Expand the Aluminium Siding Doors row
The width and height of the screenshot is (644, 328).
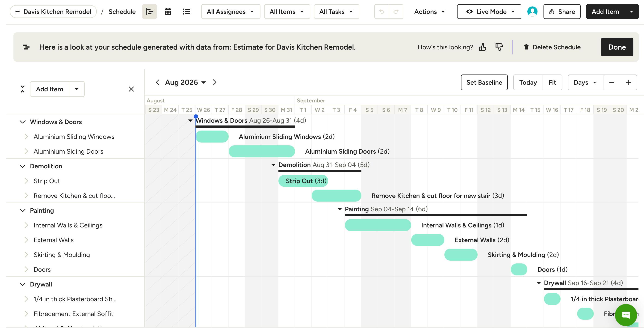coord(26,151)
